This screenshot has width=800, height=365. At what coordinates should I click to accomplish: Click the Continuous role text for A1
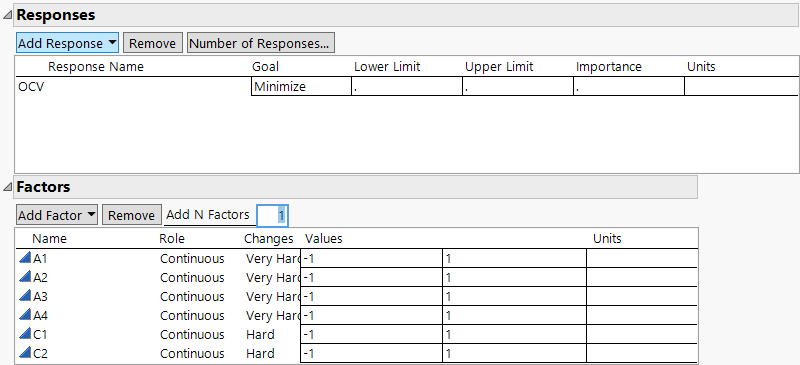[192, 259]
